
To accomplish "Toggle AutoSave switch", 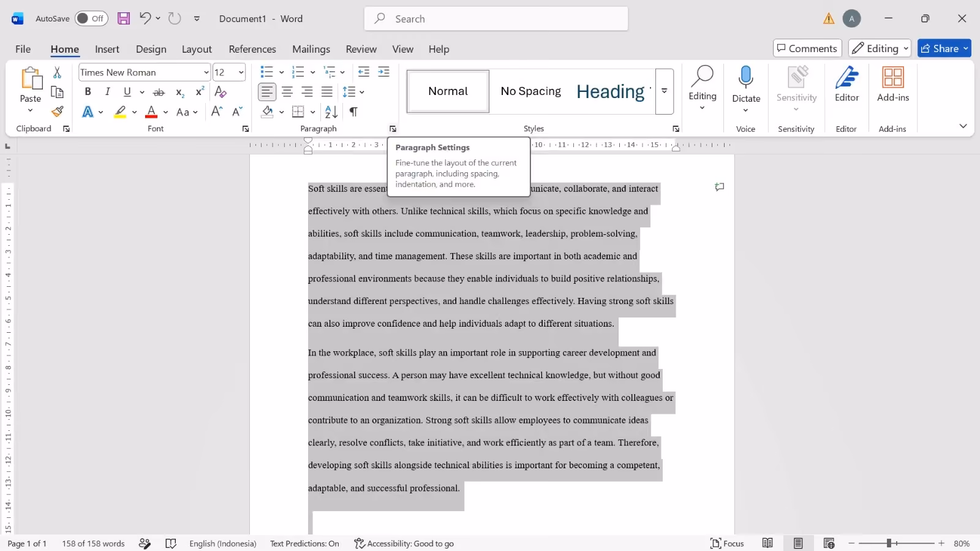I will pyautogui.click(x=91, y=18).
